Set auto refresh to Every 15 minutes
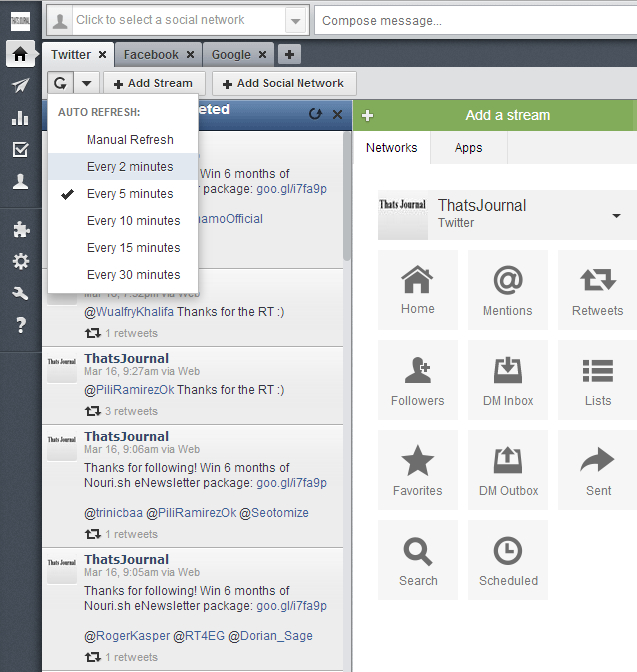 123,248
